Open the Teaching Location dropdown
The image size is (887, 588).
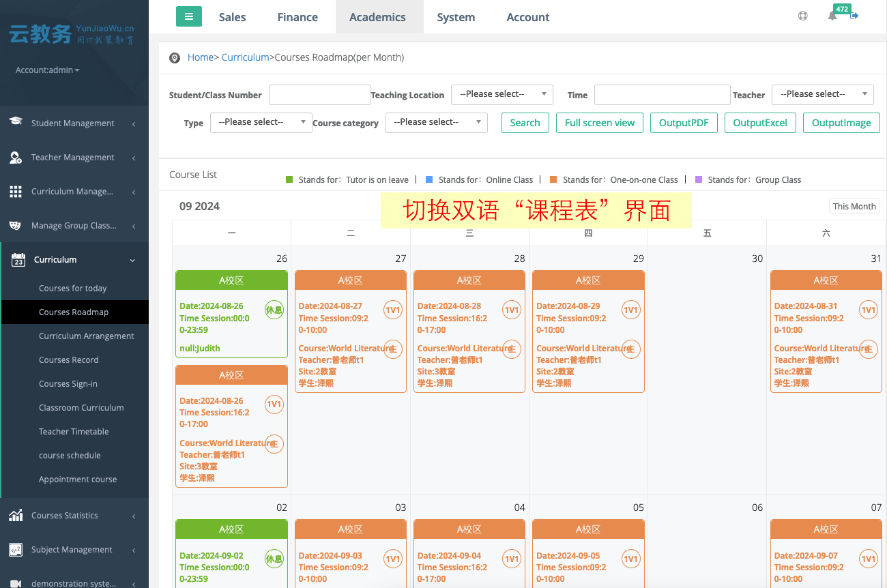501,94
